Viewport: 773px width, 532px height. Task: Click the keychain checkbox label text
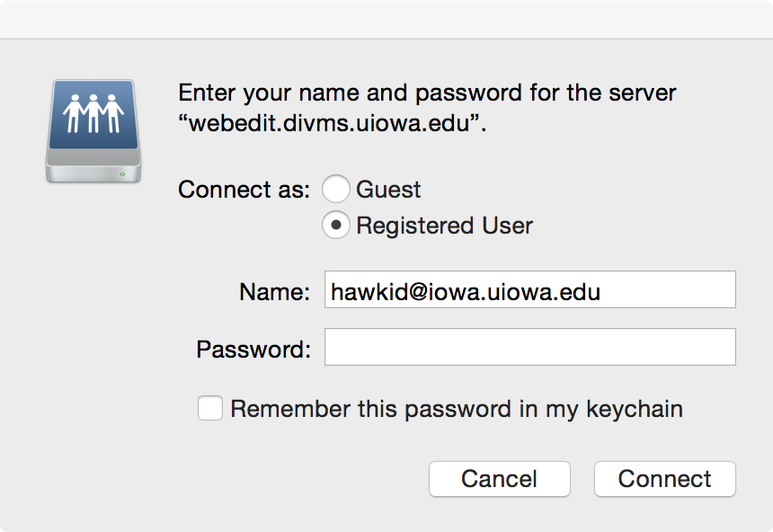pyautogui.click(x=457, y=409)
